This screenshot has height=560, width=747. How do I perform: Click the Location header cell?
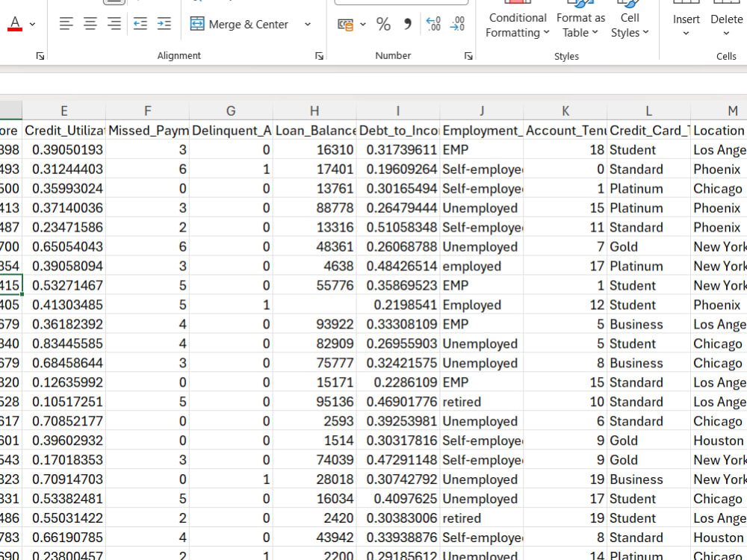[x=719, y=131]
